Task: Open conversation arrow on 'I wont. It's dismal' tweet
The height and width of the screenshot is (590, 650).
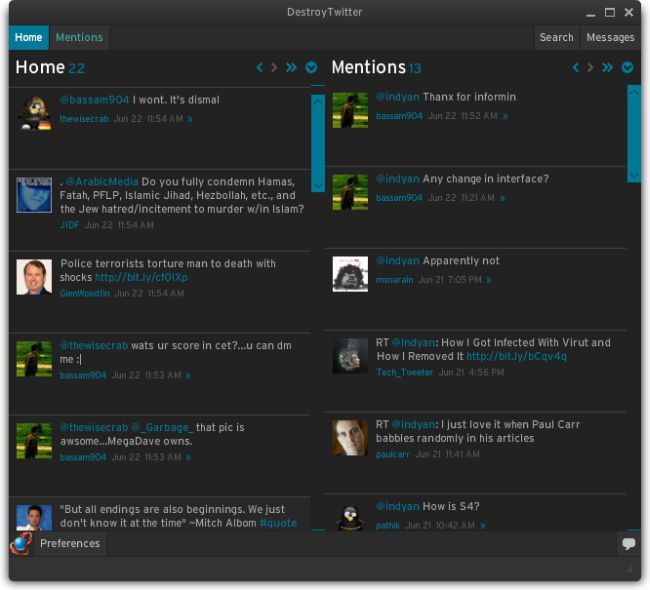Action: [190, 119]
